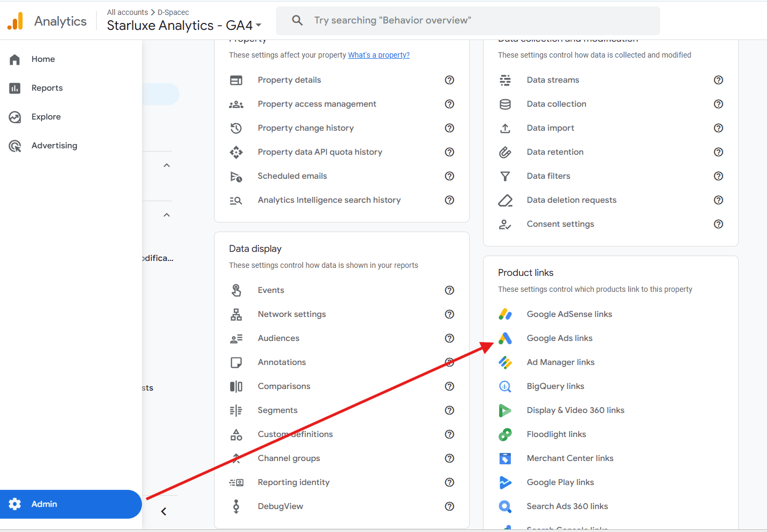The width and height of the screenshot is (767, 532).
Task: Click the Network settings icon
Action: [x=236, y=314]
